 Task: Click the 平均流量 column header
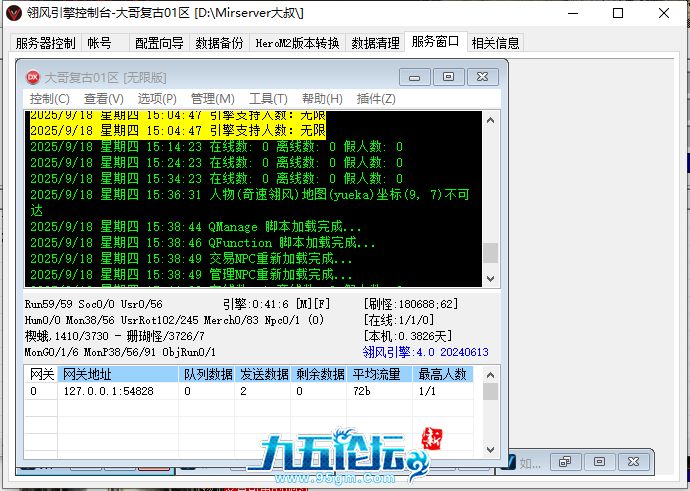coord(380,374)
